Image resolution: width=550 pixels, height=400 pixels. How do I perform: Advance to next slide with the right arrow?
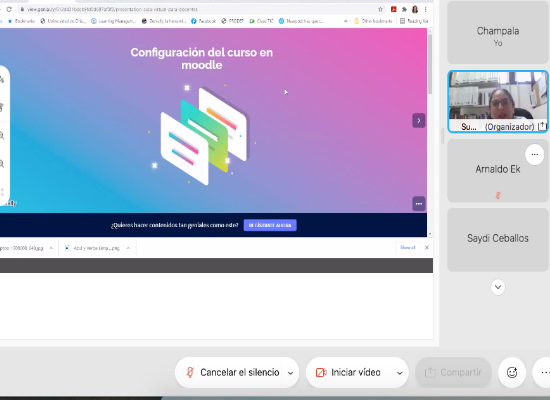pyautogui.click(x=418, y=121)
